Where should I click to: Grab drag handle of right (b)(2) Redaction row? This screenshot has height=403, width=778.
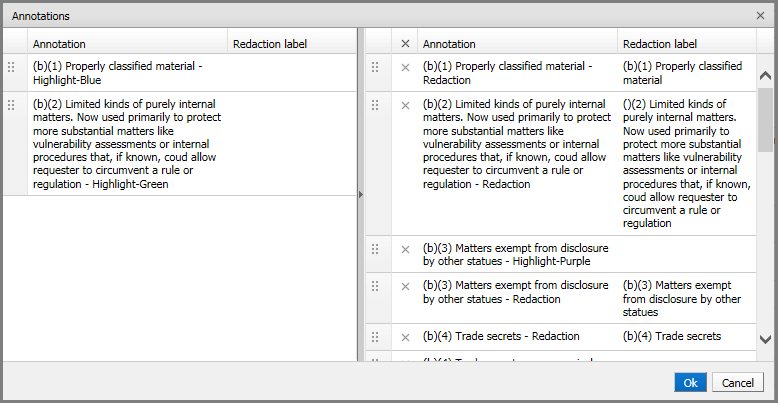[375, 105]
